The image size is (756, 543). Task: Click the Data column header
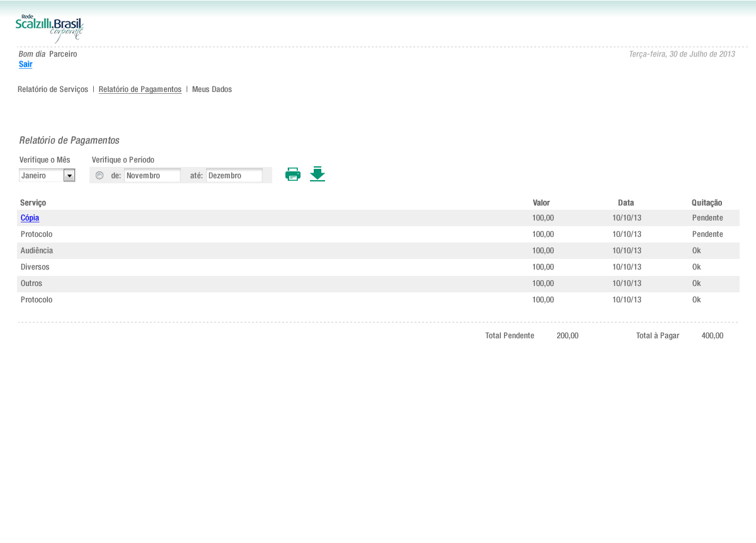pyautogui.click(x=626, y=203)
